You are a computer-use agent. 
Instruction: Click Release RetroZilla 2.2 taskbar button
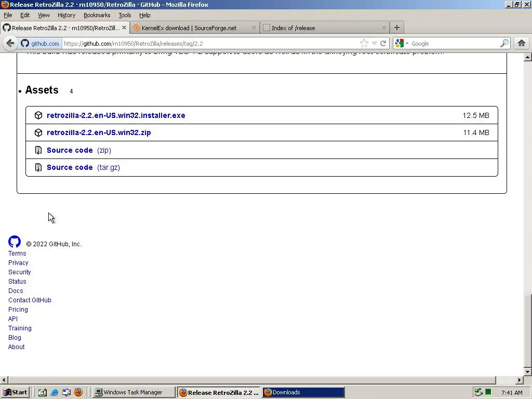pyautogui.click(x=219, y=392)
